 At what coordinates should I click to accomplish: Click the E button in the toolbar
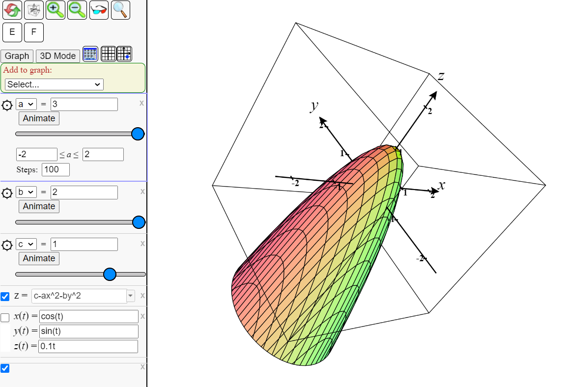12,32
